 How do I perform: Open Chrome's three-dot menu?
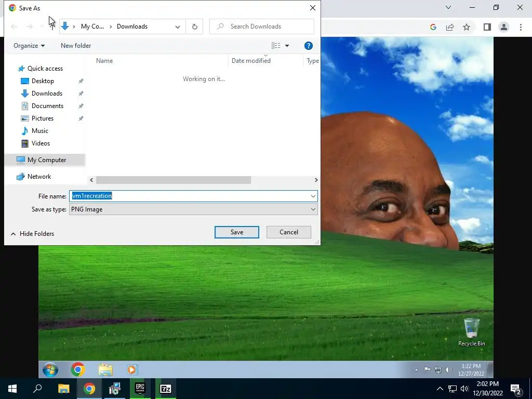click(x=521, y=27)
